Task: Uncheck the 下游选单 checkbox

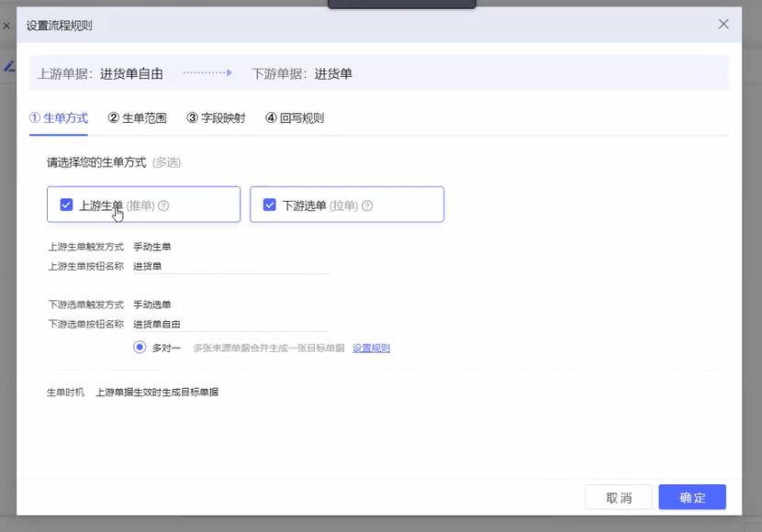Action: (x=269, y=205)
